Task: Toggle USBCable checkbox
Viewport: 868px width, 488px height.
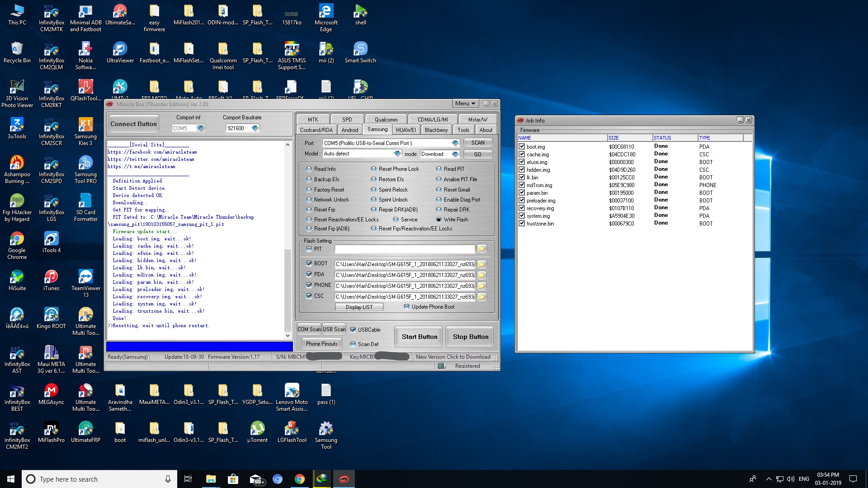Action: (x=353, y=330)
